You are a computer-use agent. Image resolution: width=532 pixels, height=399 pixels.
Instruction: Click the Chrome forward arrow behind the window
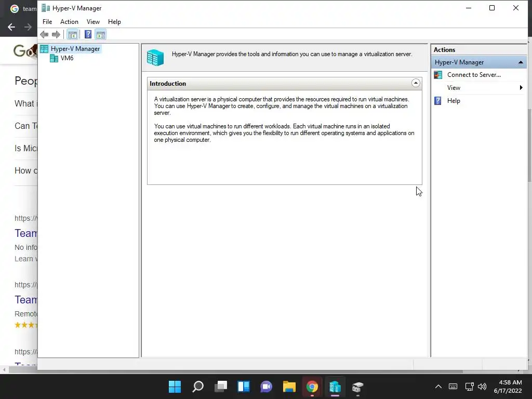tap(28, 27)
